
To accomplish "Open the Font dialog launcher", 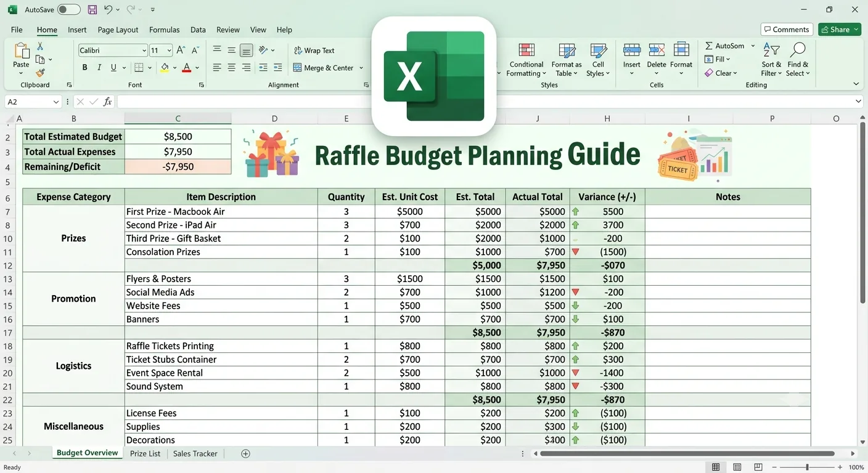I will pos(201,85).
